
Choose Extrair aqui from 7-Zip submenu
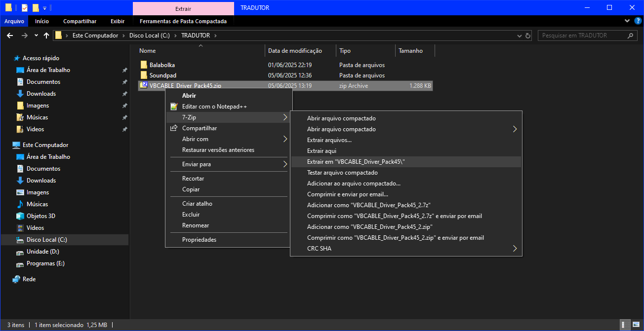click(322, 151)
